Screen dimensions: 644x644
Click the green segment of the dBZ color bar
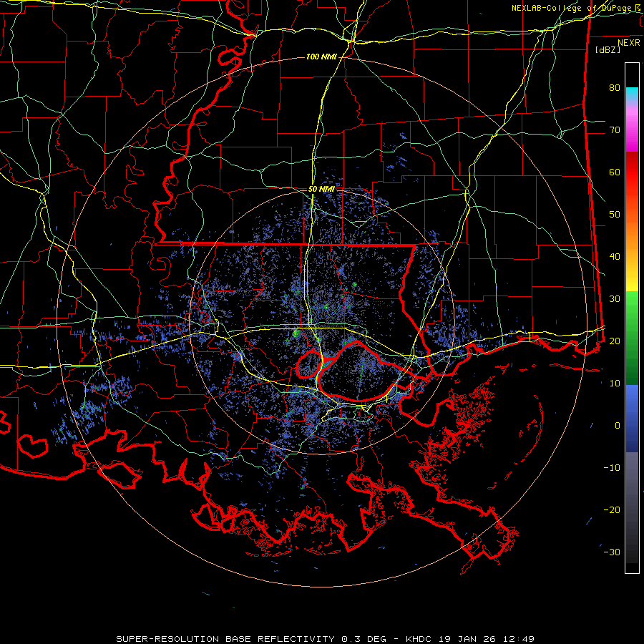pos(632,338)
